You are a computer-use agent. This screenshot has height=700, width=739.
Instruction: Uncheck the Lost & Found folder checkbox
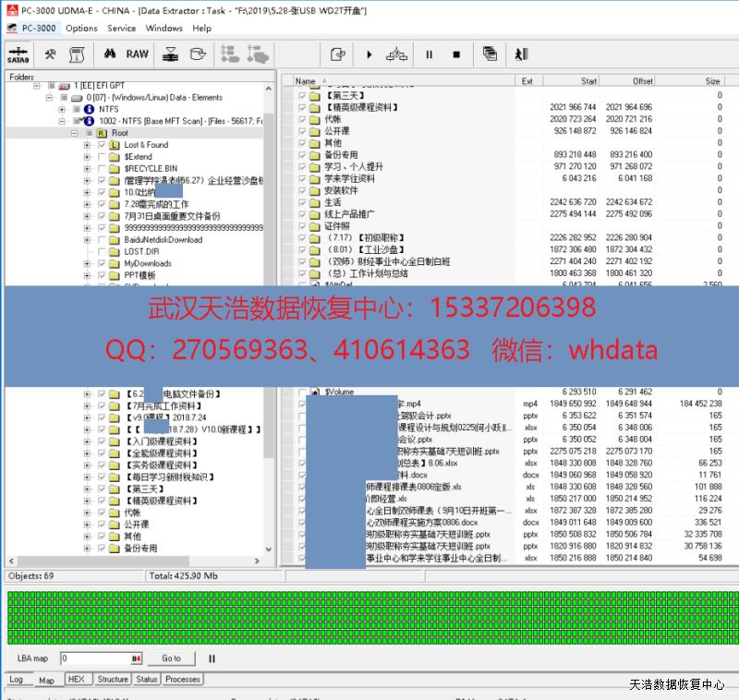coord(102,145)
